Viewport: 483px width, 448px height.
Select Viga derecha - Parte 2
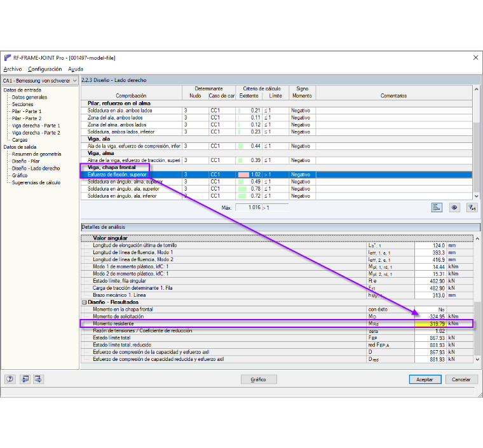click(36, 133)
